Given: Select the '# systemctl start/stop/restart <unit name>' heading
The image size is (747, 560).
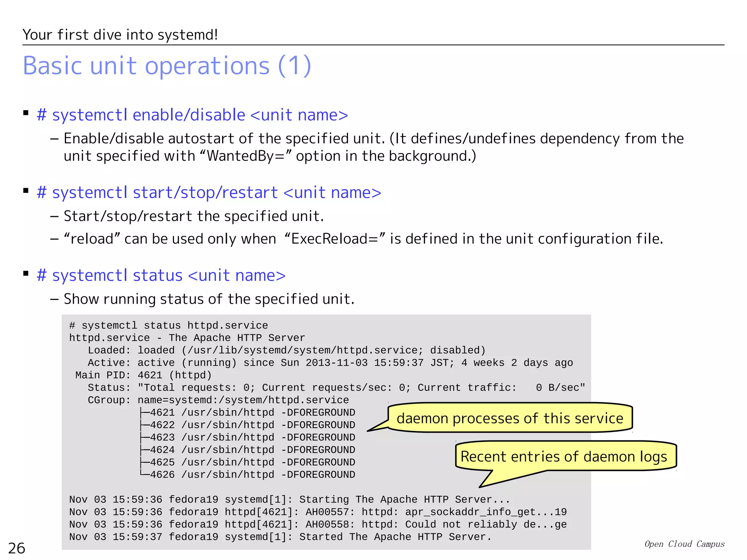Looking at the screenshot, I should click(209, 192).
